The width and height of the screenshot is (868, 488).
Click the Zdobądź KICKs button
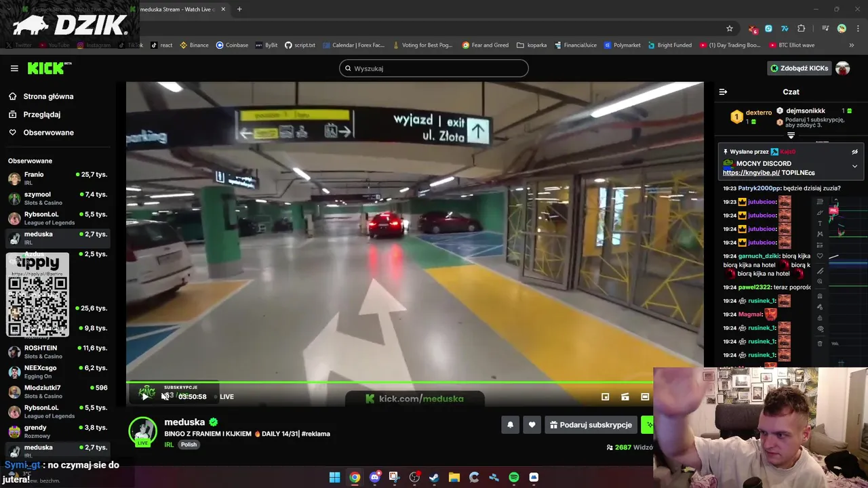point(799,68)
